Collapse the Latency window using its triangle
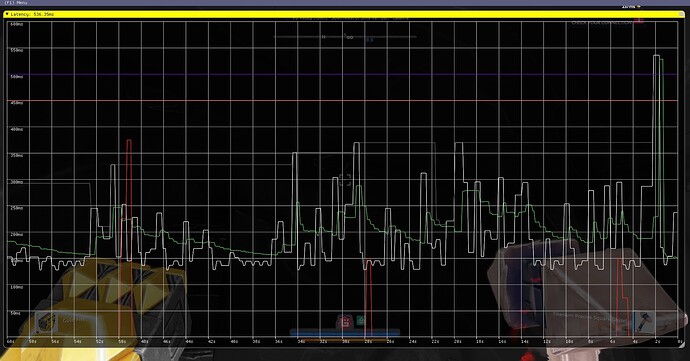The width and height of the screenshot is (690, 361). click(x=7, y=14)
